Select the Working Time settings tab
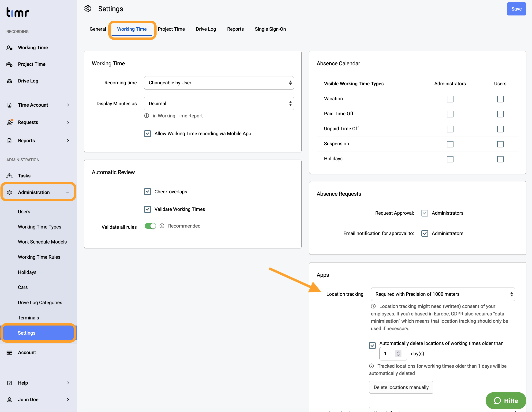Viewport: 532px width, 412px height. click(x=132, y=29)
